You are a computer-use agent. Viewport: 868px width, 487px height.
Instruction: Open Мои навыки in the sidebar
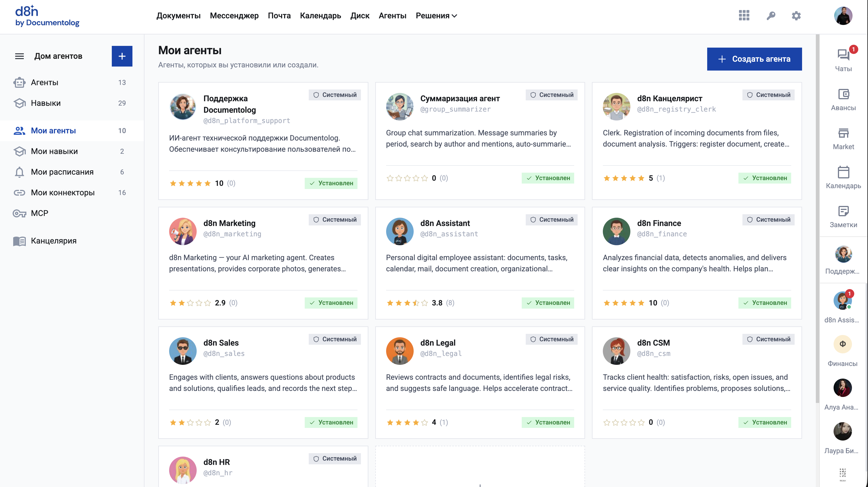(72, 151)
